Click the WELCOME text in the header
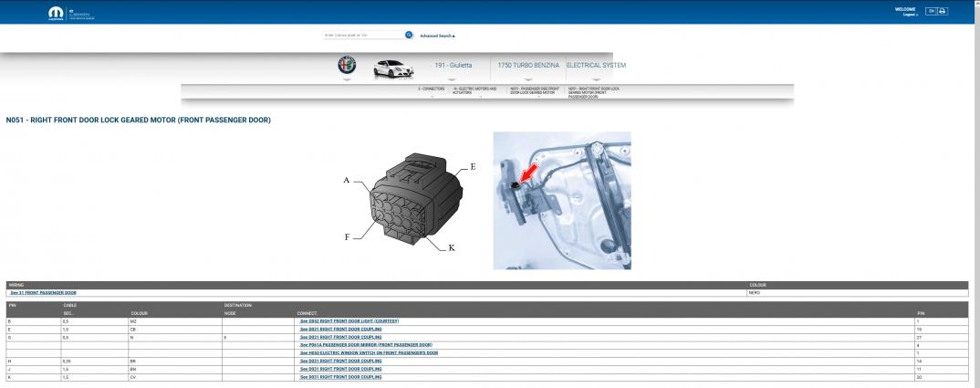 pyautogui.click(x=905, y=9)
